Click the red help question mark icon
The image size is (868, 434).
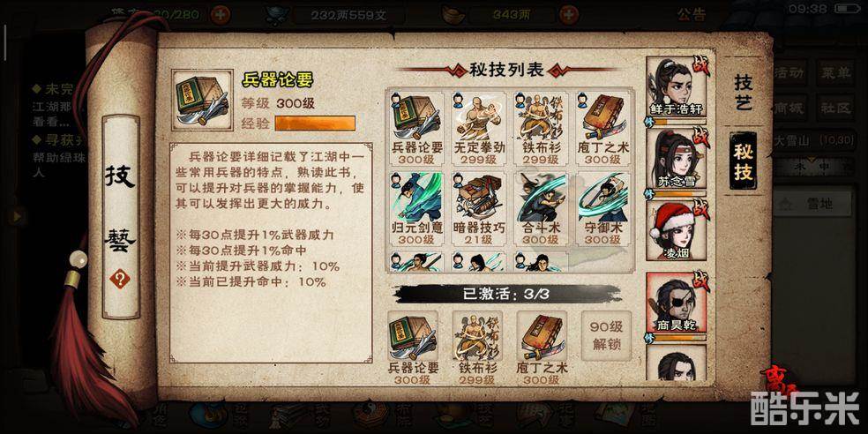120,279
